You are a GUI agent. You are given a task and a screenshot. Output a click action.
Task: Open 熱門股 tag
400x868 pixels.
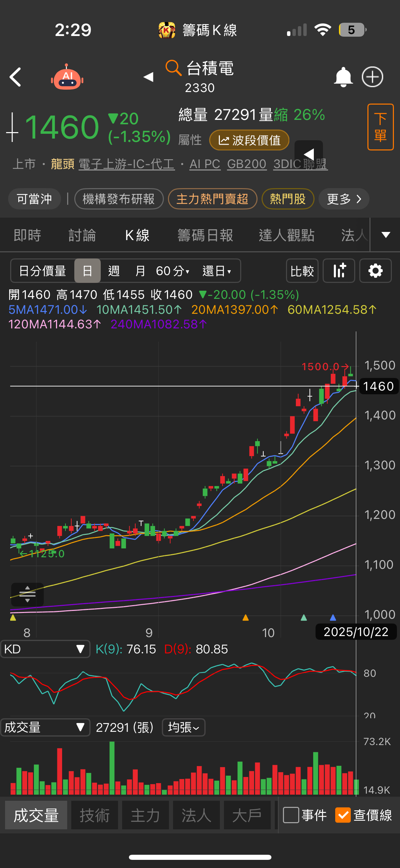(x=288, y=199)
